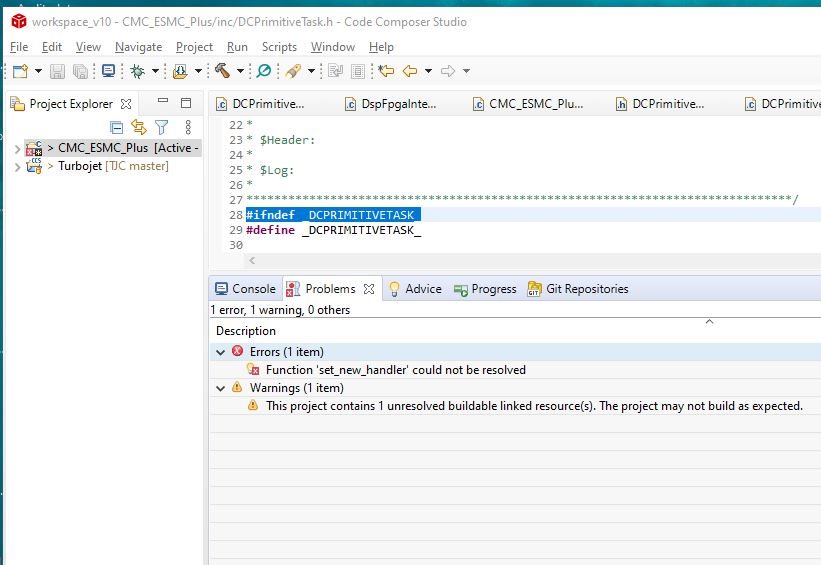Click the open folder braces toolbar icon
This screenshot has width=821, height=565.
pos(180,71)
